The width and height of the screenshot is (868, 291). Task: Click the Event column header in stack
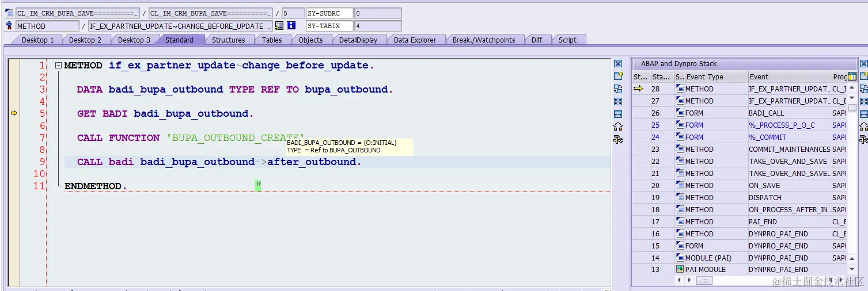coord(789,76)
